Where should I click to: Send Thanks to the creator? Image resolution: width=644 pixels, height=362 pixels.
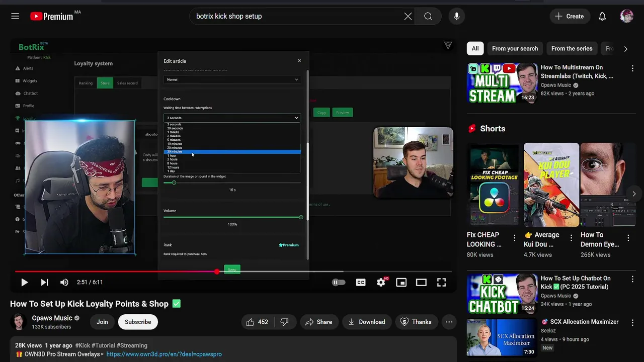416,322
